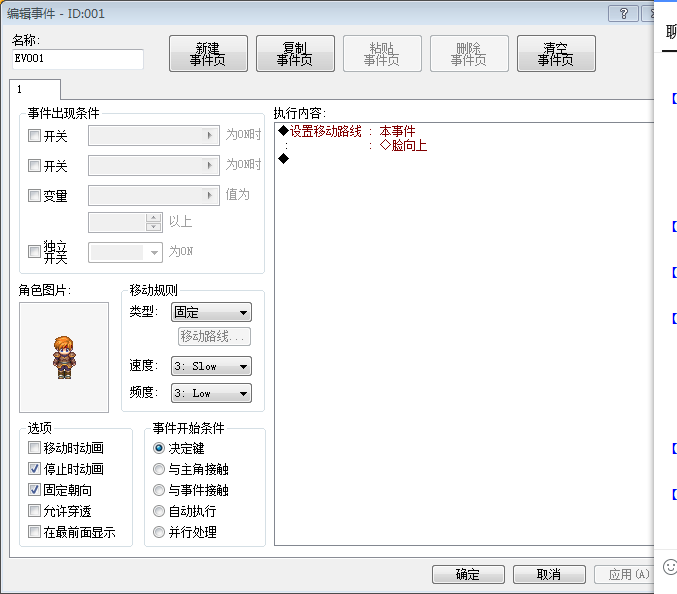Click the 移动路线... button
The height and width of the screenshot is (594, 677).
click(x=214, y=337)
